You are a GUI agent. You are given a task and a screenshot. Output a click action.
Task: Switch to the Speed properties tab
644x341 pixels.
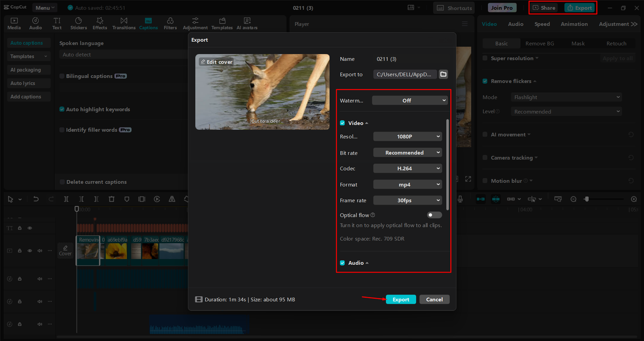[x=542, y=24]
